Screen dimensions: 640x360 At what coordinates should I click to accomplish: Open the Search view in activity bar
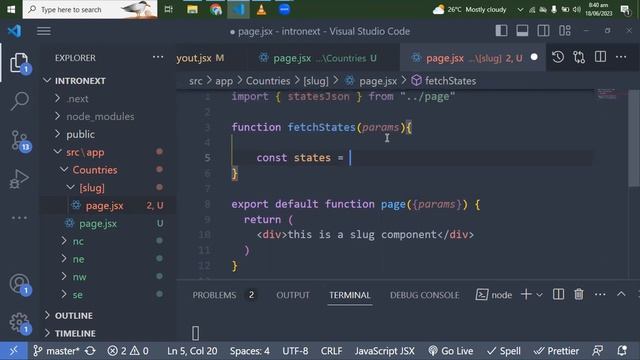[19, 100]
